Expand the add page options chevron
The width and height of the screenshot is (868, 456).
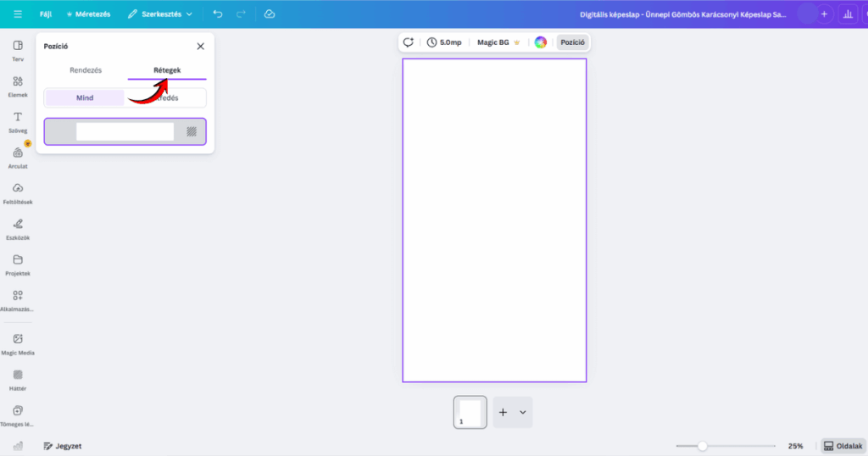(x=523, y=412)
